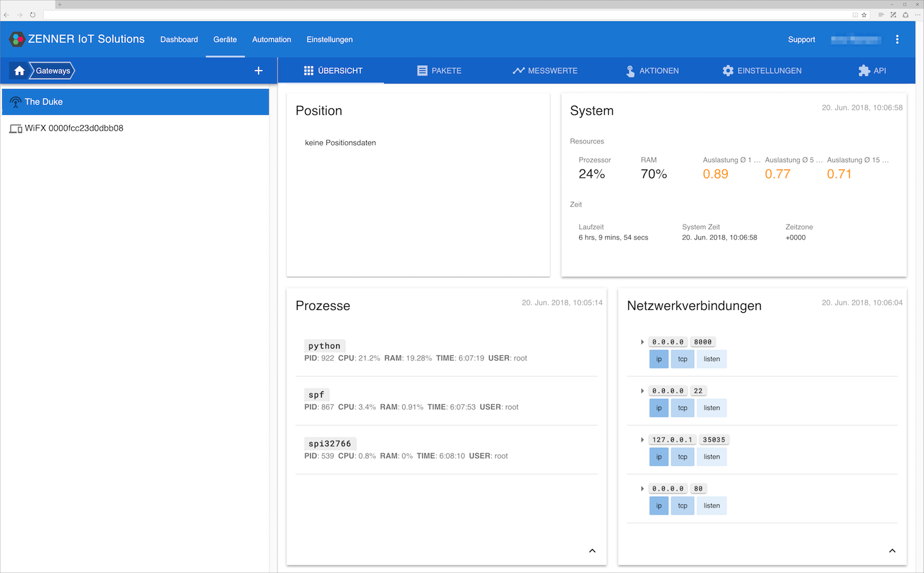Click the RAM 70% value
This screenshot has height=573, width=924.
(654, 174)
